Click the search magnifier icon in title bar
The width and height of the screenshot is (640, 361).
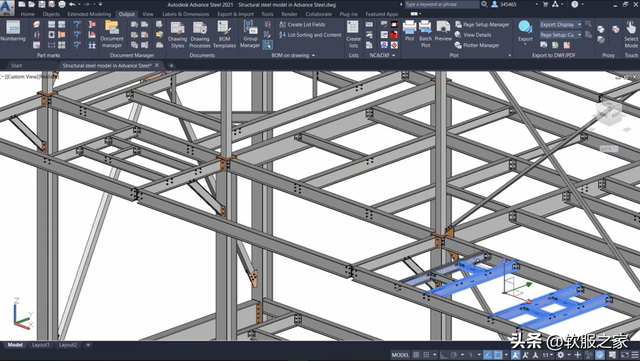click(x=484, y=4)
